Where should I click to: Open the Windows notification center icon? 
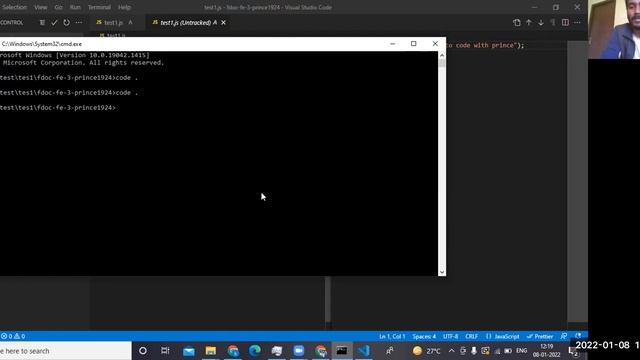pos(573,351)
